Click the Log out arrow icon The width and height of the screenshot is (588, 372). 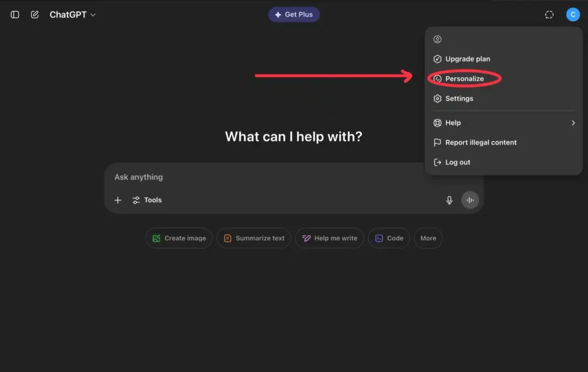[437, 162]
